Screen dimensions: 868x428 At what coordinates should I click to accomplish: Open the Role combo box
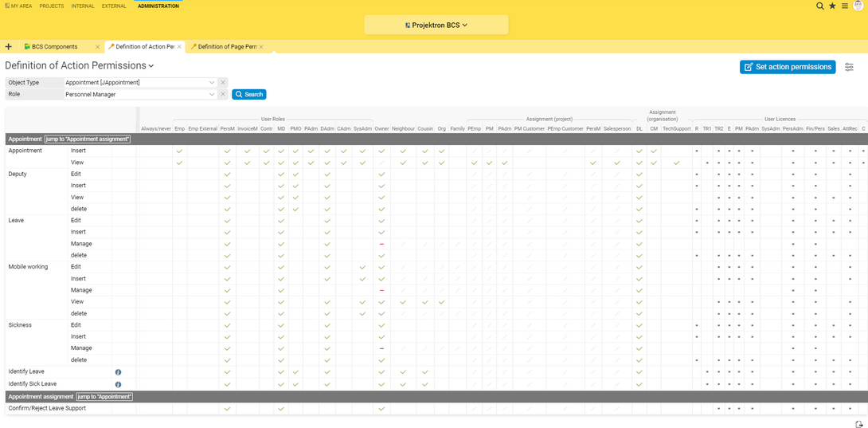click(x=139, y=94)
